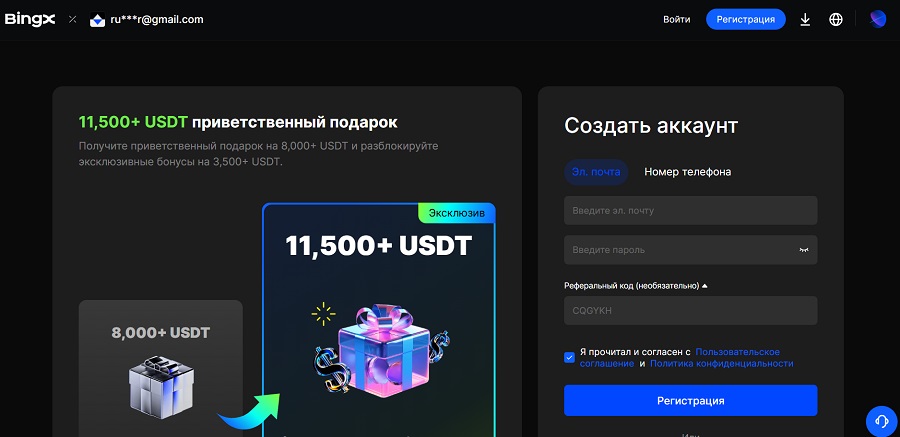Select the Эл. почта tab
The height and width of the screenshot is (437, 900).
[x=596, y=172]
